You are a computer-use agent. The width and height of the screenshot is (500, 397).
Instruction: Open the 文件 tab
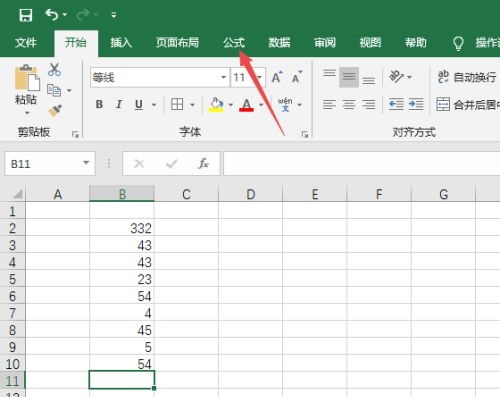point(26,43)
